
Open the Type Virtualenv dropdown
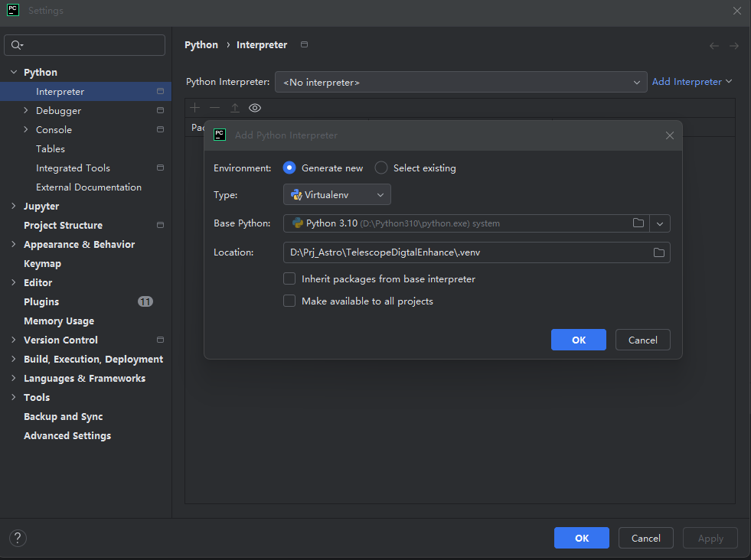(x=337, y=195)
